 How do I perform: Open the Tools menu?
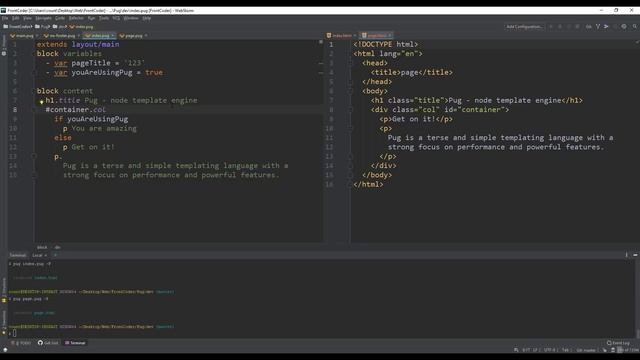click(104, 18)
